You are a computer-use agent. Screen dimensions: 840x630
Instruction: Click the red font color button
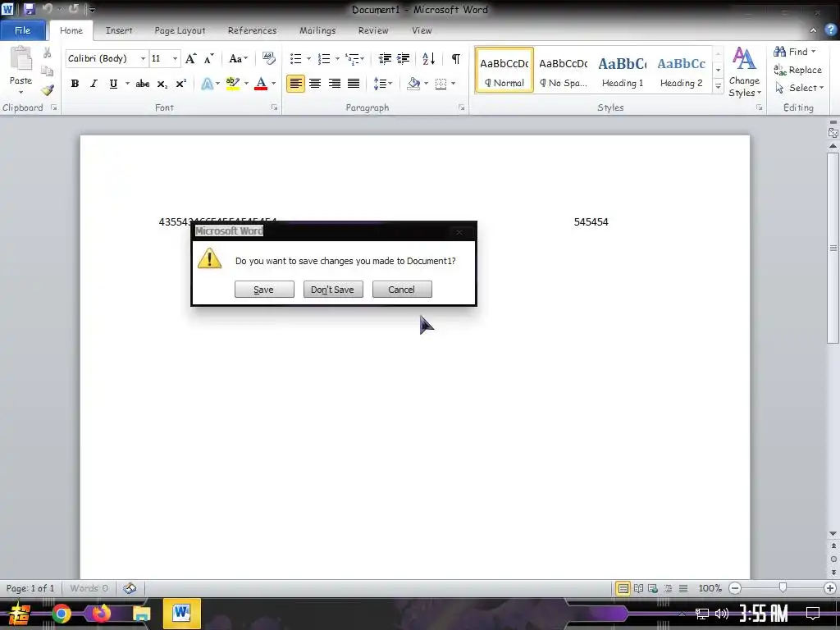[x=261, y=84]
